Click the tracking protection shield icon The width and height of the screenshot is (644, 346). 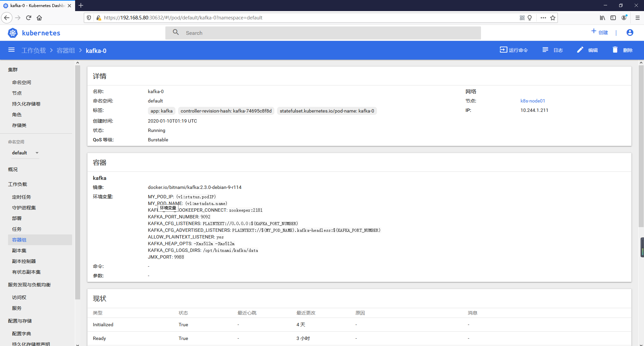click(89, 18)
